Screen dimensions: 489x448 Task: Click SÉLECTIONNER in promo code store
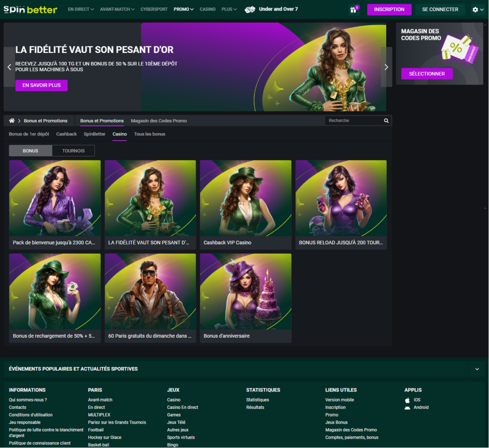[x=426, y=74]
